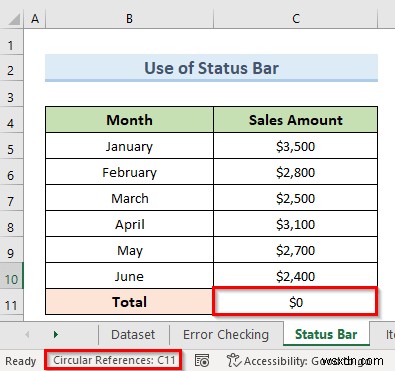Select the $3,100 cell
This screenshot has width=395, height=371.
296,224
